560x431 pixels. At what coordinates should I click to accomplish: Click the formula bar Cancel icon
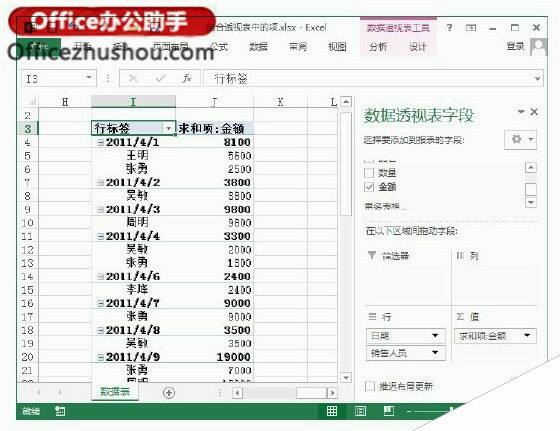point(133,78)
